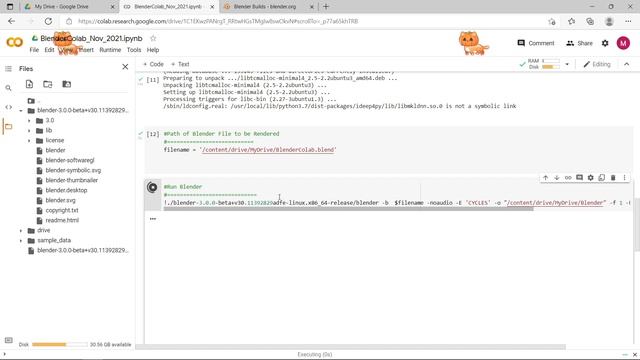Select blender-thumbnailer file
640x360 pixels.
(x=71, y=180)
